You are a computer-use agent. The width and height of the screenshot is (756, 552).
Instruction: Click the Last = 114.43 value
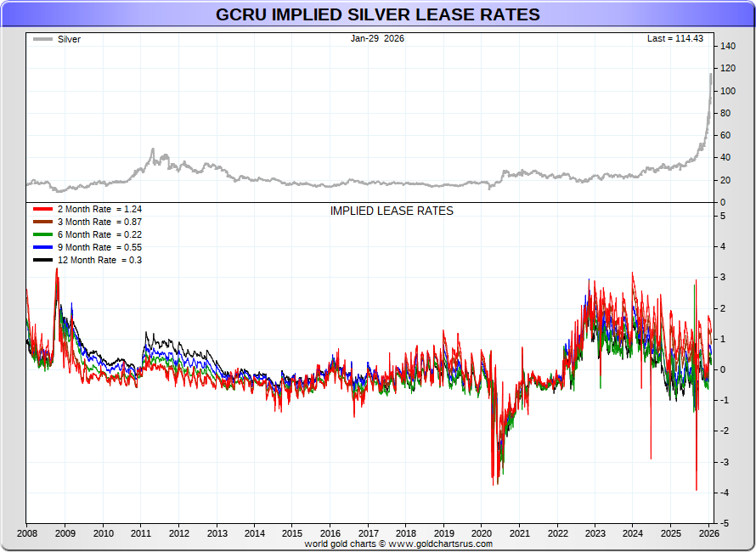pyautogui.click(x=675, y=38)
